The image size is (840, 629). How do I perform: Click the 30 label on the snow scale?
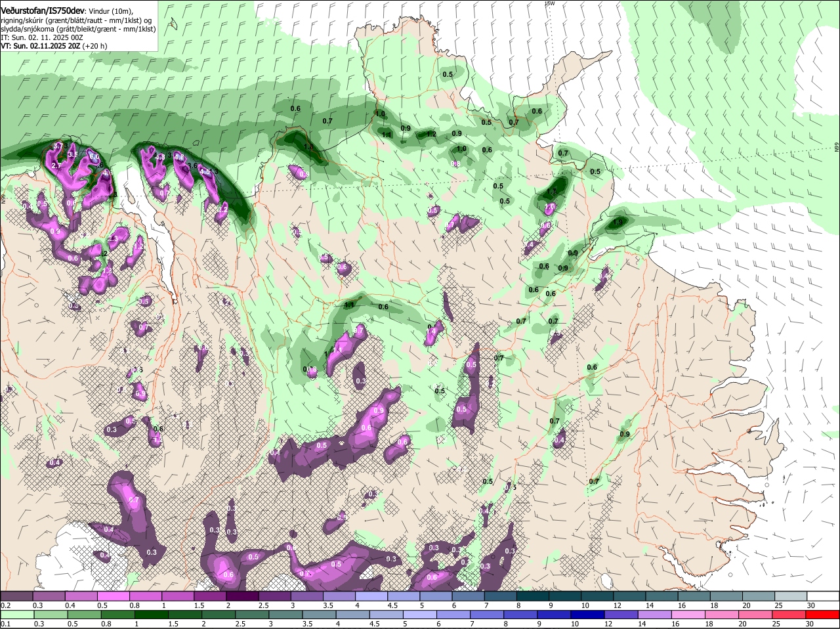click(x=810, y=605)
